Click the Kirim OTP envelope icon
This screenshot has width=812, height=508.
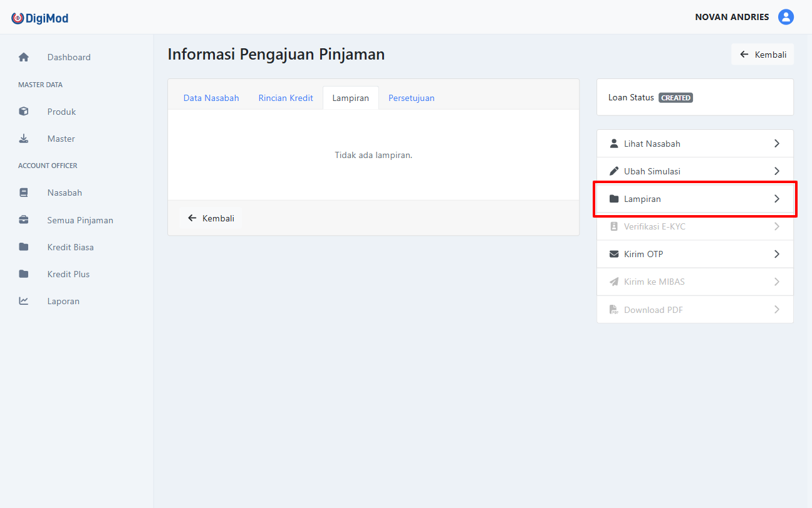614,254
